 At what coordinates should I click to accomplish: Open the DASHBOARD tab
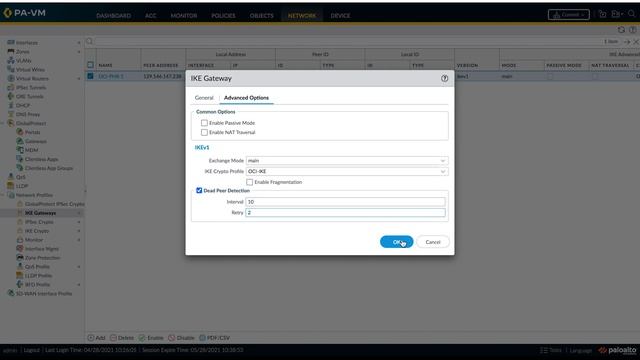pyautogui.click(x=113, y=16)
